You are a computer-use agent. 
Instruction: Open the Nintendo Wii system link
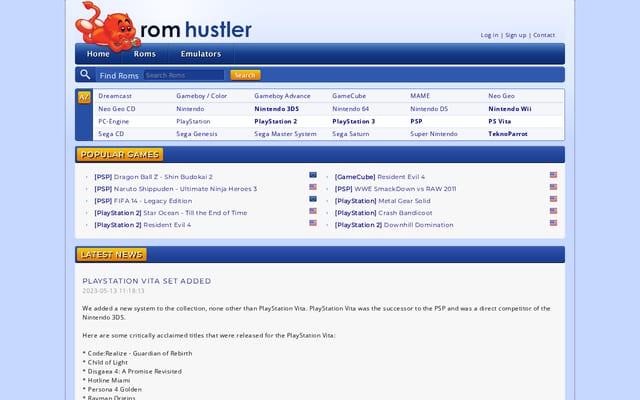coord(510,109)
